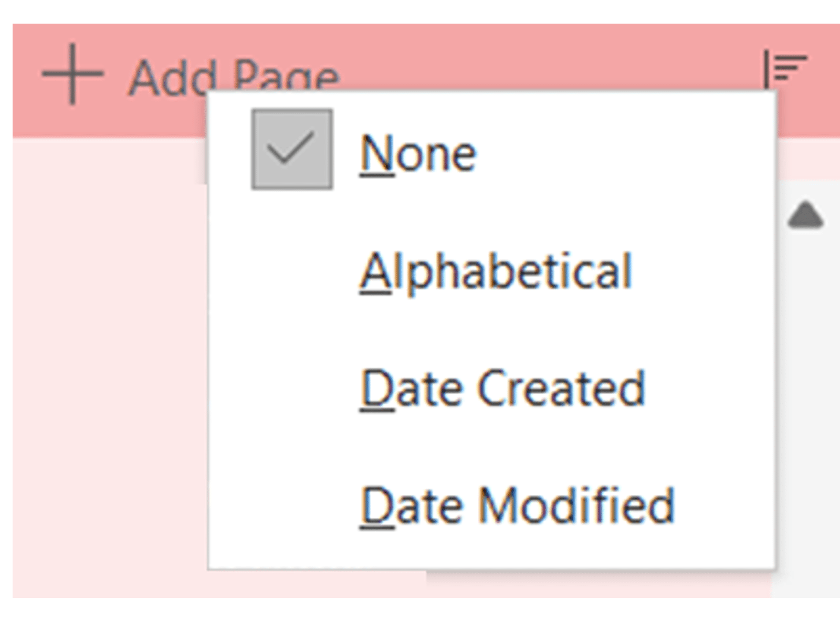The height and width of the screenshot is (630, 840).
Task: Sort pages by Date Modified
Action: coord(517,505)
